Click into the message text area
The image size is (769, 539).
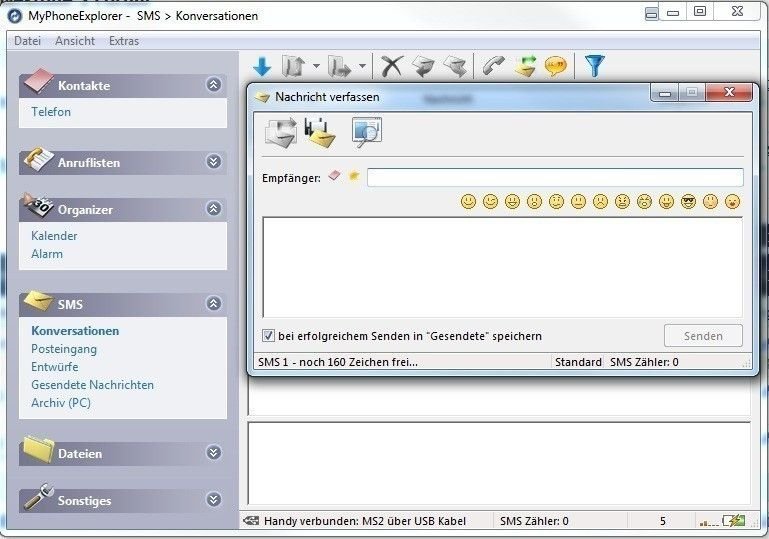pos(503,267)
